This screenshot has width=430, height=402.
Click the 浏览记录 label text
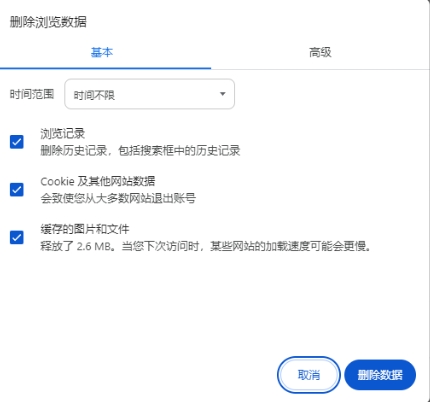pyautogui.click(x=63, y=134)
